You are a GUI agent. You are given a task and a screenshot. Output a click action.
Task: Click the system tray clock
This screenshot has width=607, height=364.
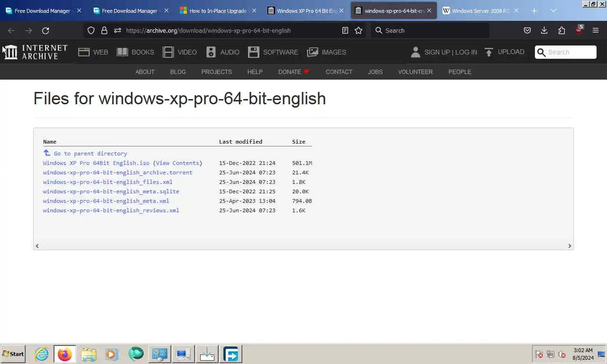(583, 354)
